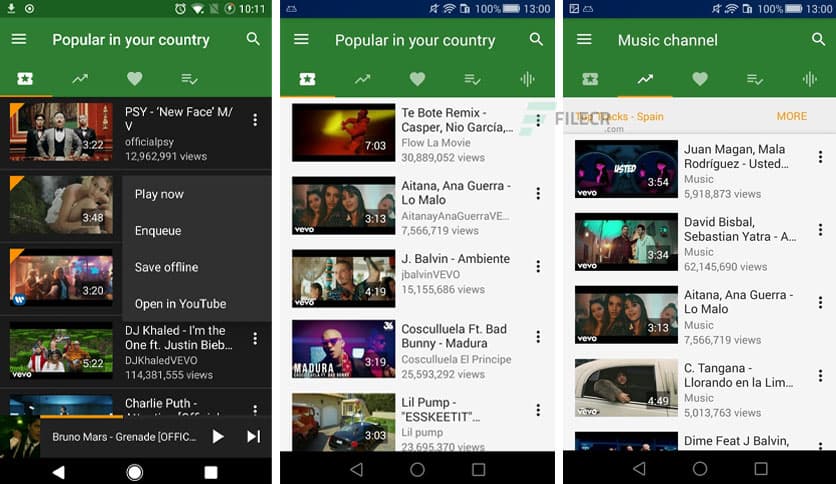The height and width of the screenshot is (484, 836).
Task: Select featured star tab in left screen
Action: (25, 79)
